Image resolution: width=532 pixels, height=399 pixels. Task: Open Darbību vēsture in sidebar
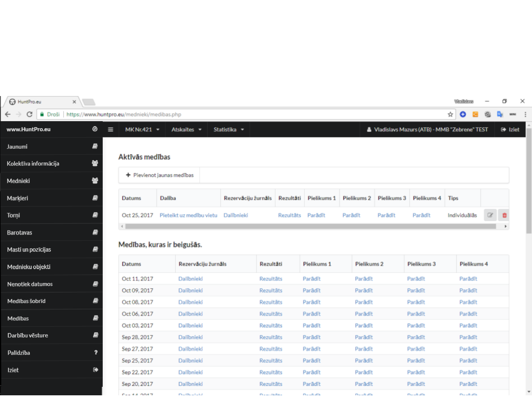(x=52, y=335)
